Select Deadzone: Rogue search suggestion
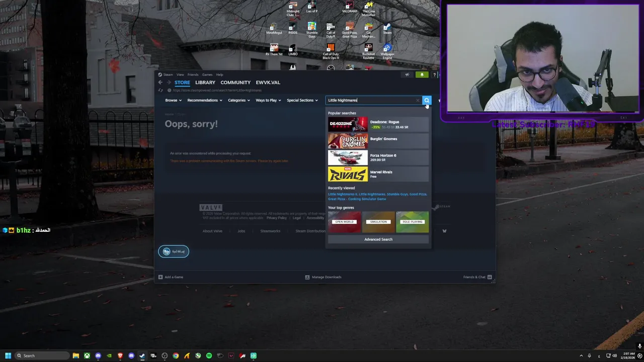 (x=378, y=124)
